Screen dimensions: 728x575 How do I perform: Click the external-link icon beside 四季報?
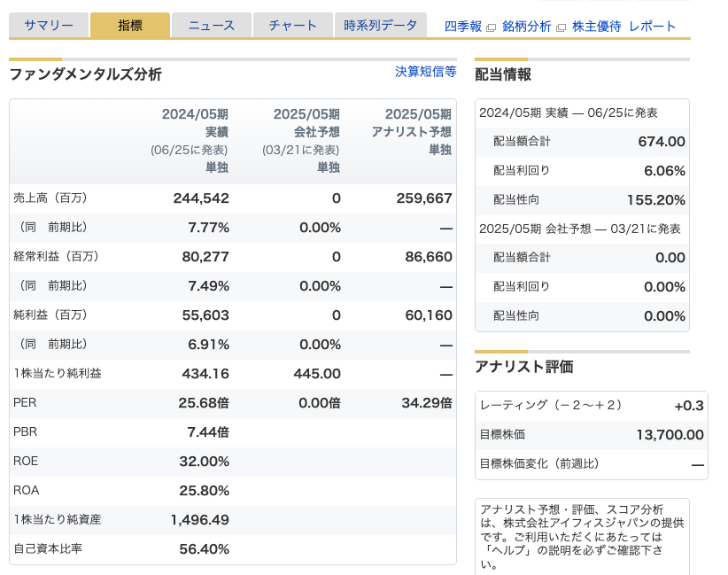(x=491, y=27)
